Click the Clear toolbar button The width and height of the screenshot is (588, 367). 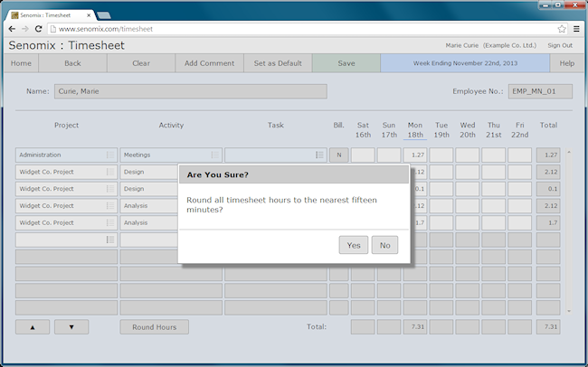point(141,63)
